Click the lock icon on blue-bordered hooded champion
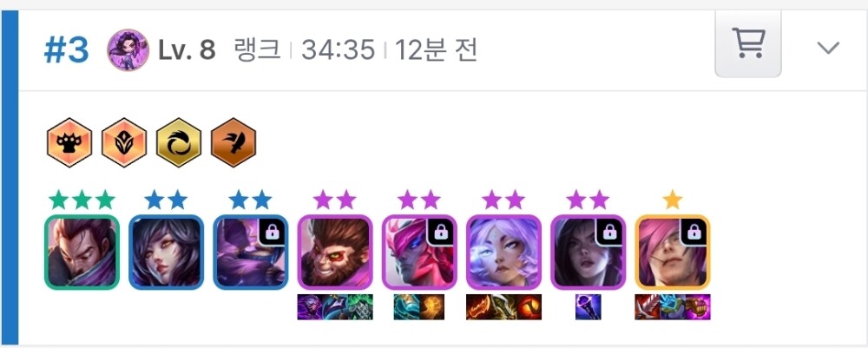 click(272, 233)
